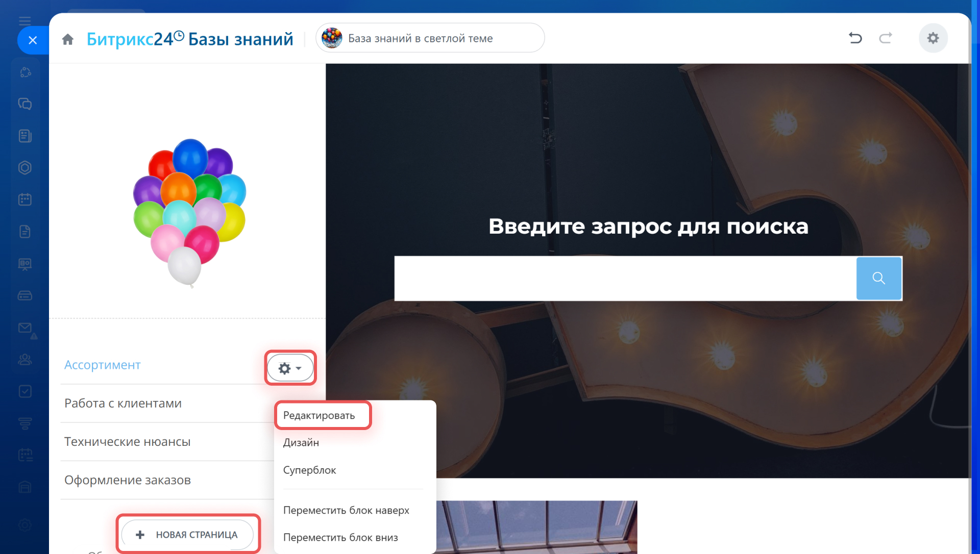Open the gear dropdown next to Ассортимент
The image size is (980, 554).
[x=290, y=368]
